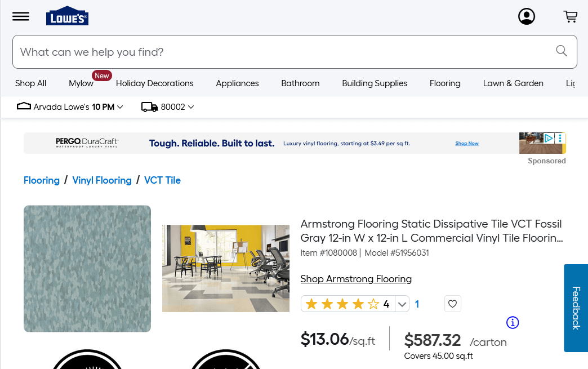588x369 pixels.
Task: Expand the 80002 delivery ZIP dropdown
Action: click(168, 106)
